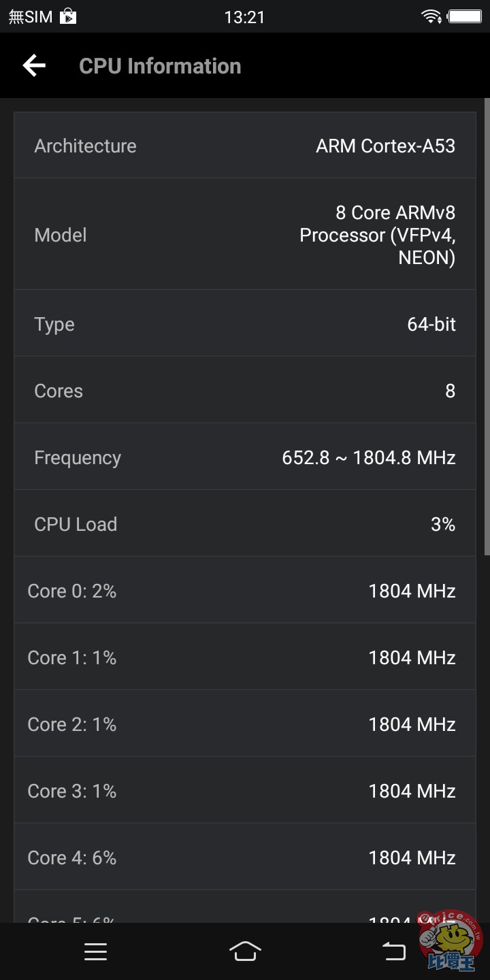490x980 pixels.
Task: Tap the back navigation button in bottom bar
Action: click(394, 951)
